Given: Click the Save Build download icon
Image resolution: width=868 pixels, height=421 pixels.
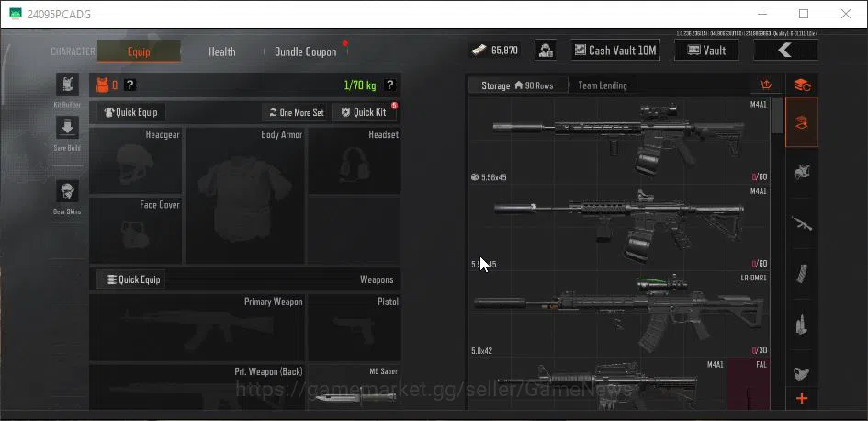Looking at the screenshot, I should pos(67,128).
